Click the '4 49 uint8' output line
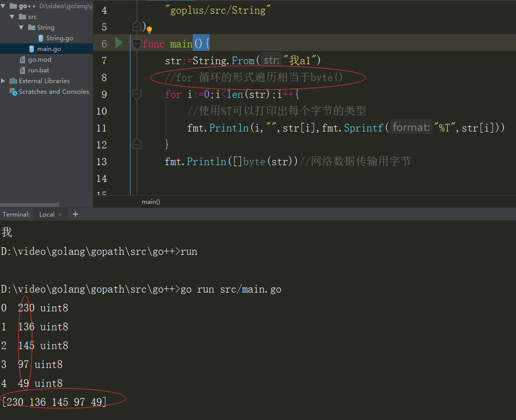 (x=32, y=383)
